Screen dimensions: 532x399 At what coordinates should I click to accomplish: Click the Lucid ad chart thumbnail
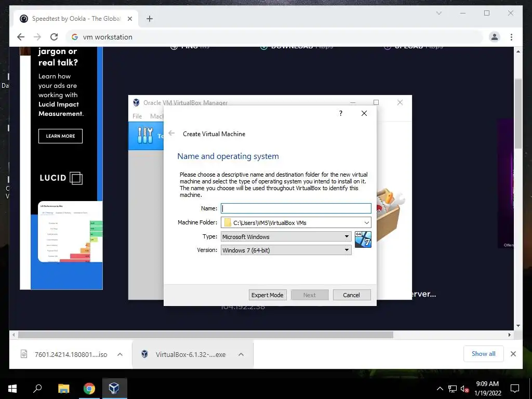70,231
